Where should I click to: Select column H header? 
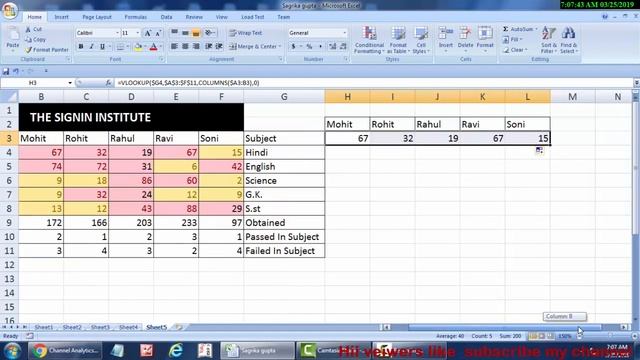tap(347, 97)
